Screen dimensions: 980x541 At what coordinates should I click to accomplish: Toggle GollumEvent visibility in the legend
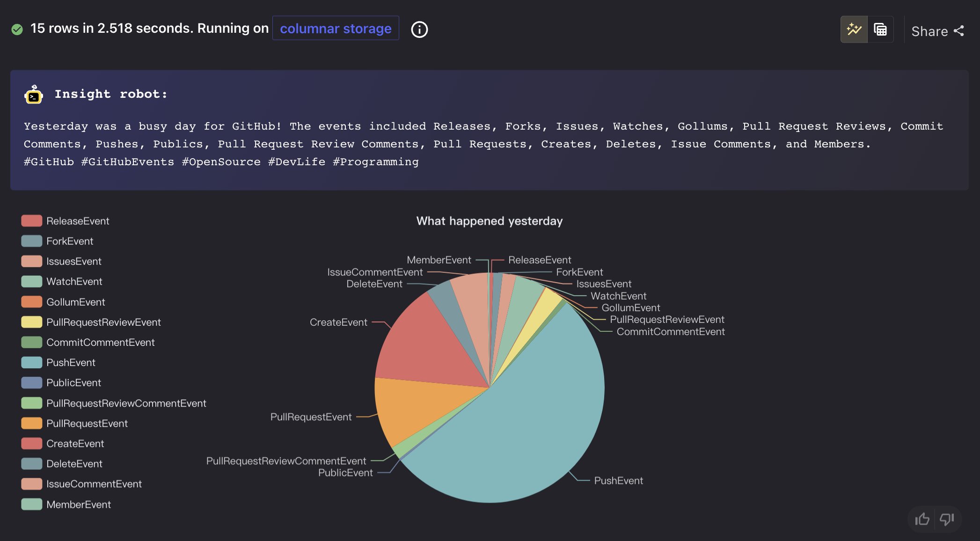(x=76, y=302)
